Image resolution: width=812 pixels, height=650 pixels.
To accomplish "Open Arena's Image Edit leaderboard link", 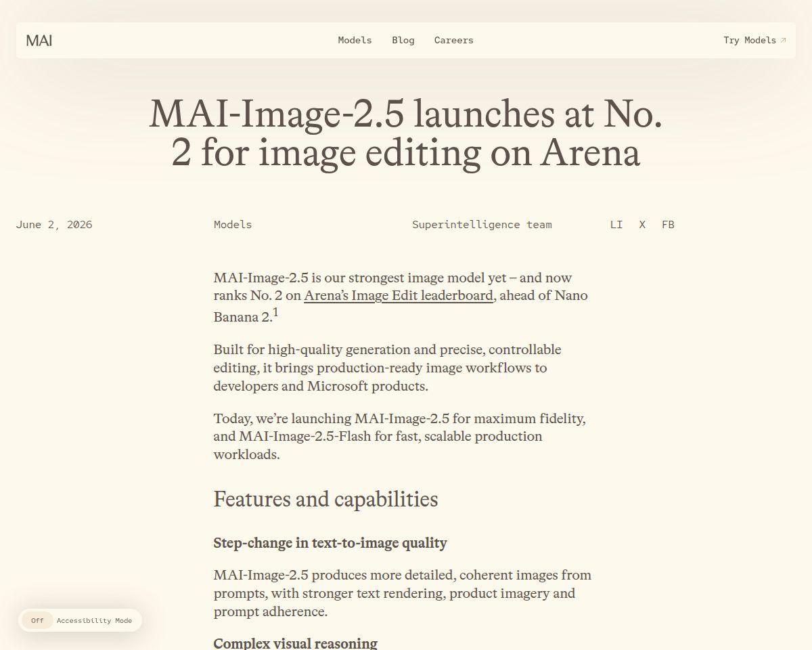I will click(399, 295).
